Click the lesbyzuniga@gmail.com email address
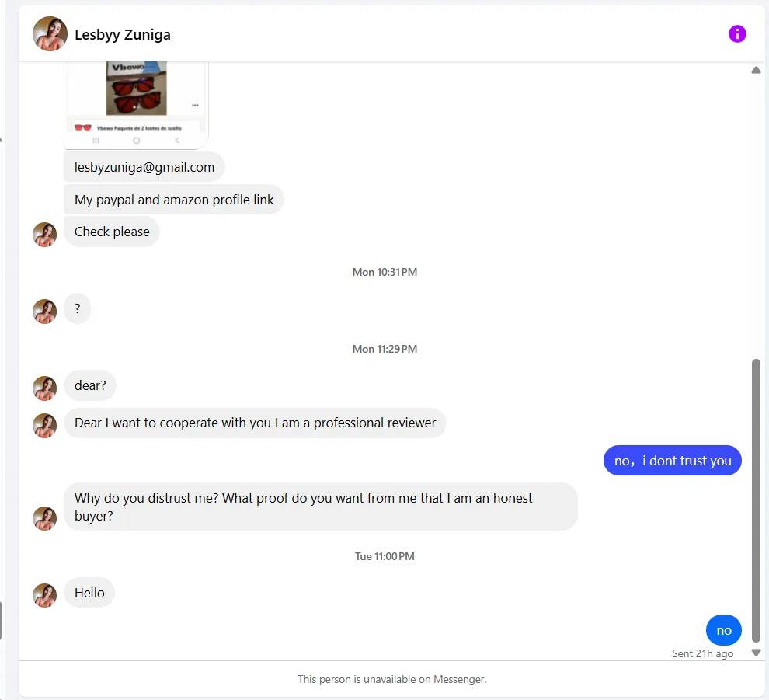 click(144, 167)
